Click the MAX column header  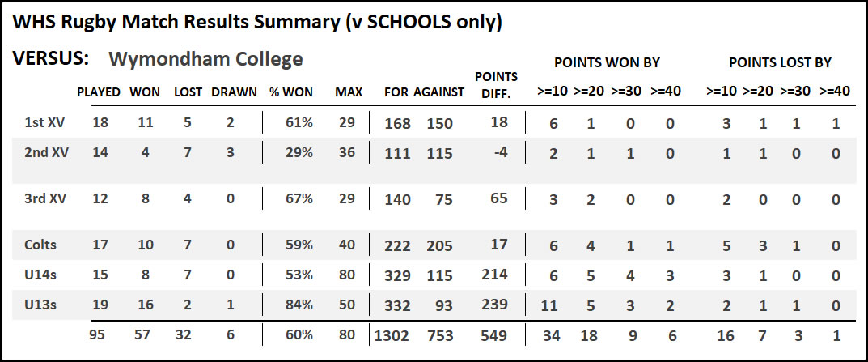[x=348, y=92]
